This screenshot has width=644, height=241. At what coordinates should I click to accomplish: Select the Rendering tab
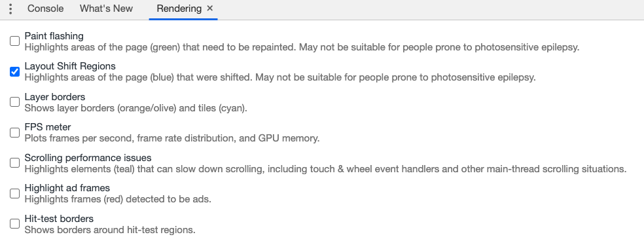[179, 9]
